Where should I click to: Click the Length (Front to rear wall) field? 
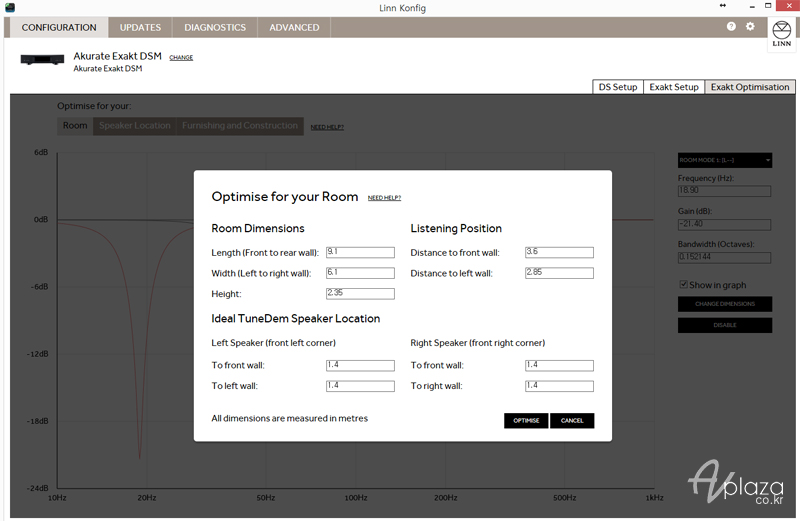[x=360, y=252]
